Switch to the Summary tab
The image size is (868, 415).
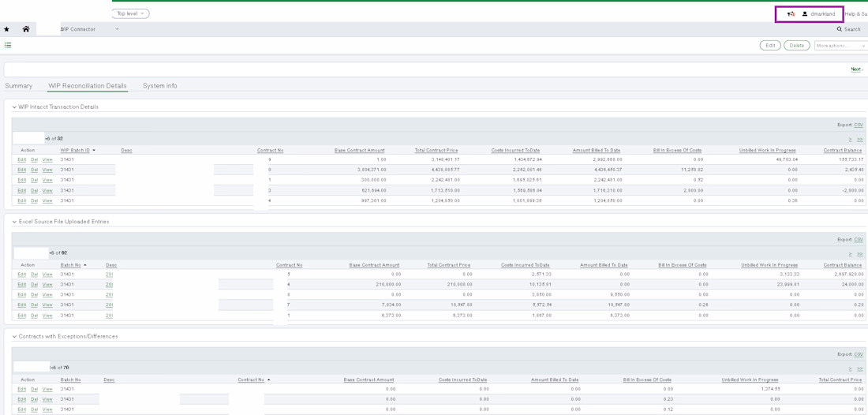tap(18, 86)
